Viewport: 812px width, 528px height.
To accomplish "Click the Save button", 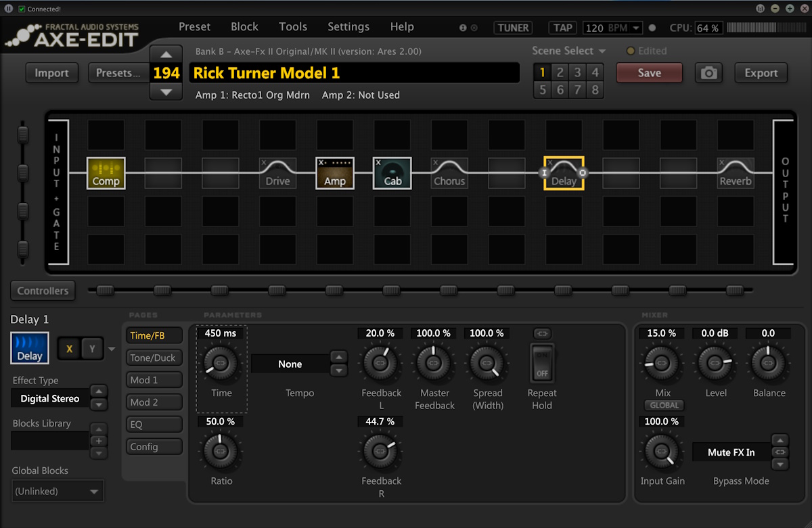I will (x=649, y=73).
